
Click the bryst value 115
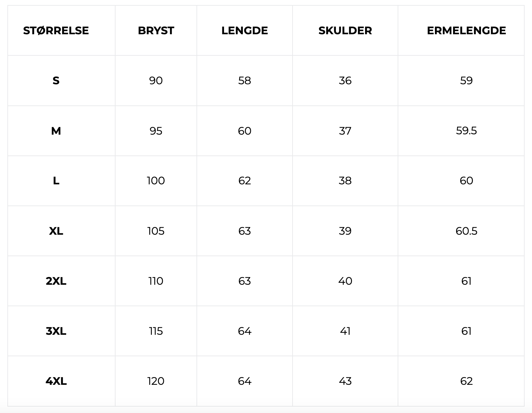click(x=156, y=331)
